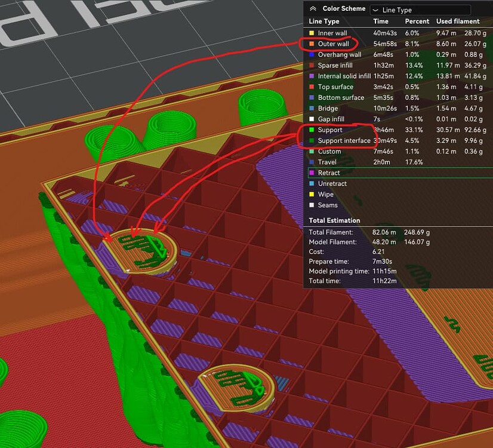Toggle Internal solid infill visibility

coord(344,76)
